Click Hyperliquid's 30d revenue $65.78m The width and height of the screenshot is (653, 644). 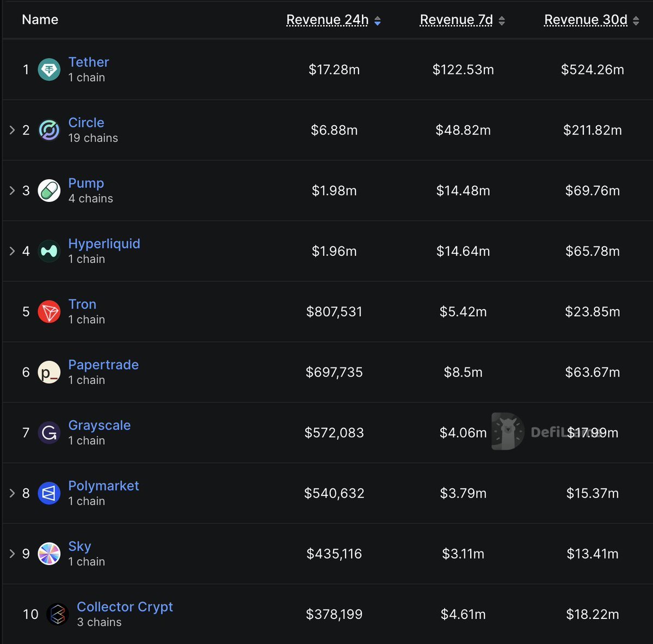593,251
